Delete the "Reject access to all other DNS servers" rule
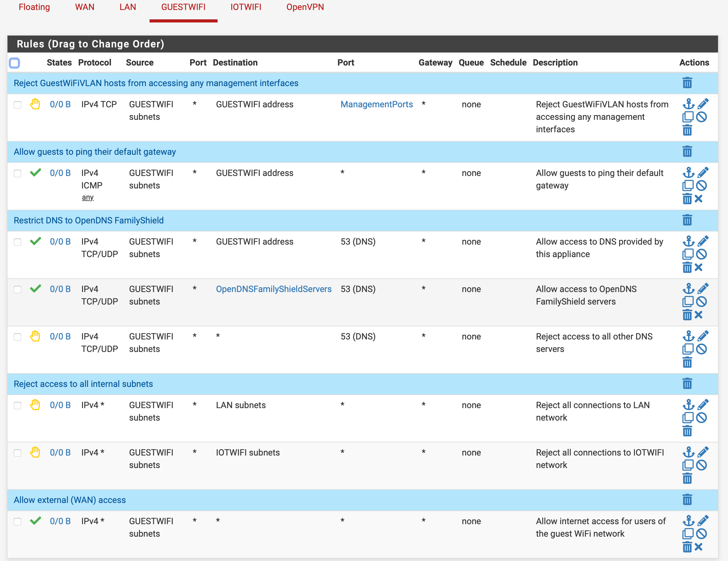 pos(687,363)
